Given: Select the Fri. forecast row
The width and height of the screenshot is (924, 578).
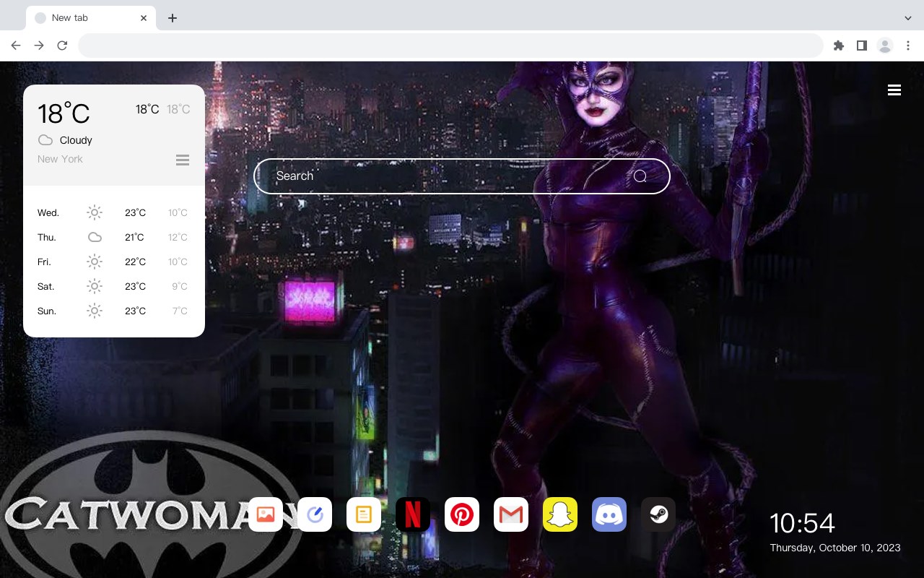Looking at the screenshot, I should click(x=114, y=262).
